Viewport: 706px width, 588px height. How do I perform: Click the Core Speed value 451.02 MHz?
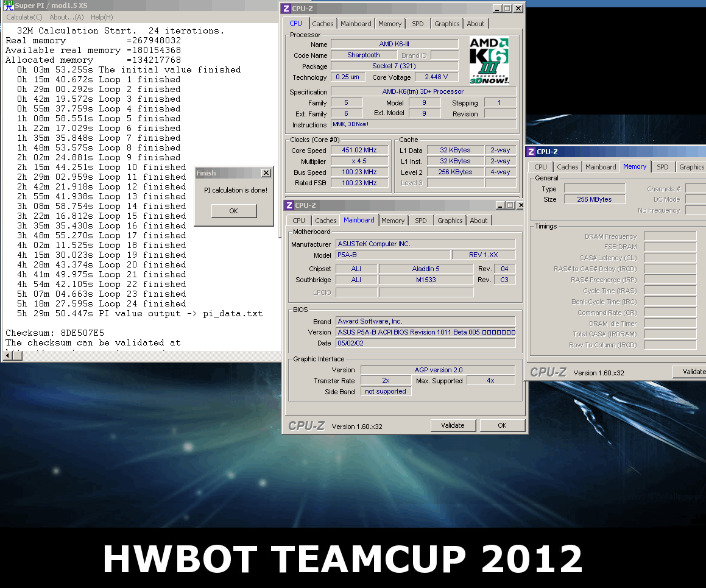[359, 150]
